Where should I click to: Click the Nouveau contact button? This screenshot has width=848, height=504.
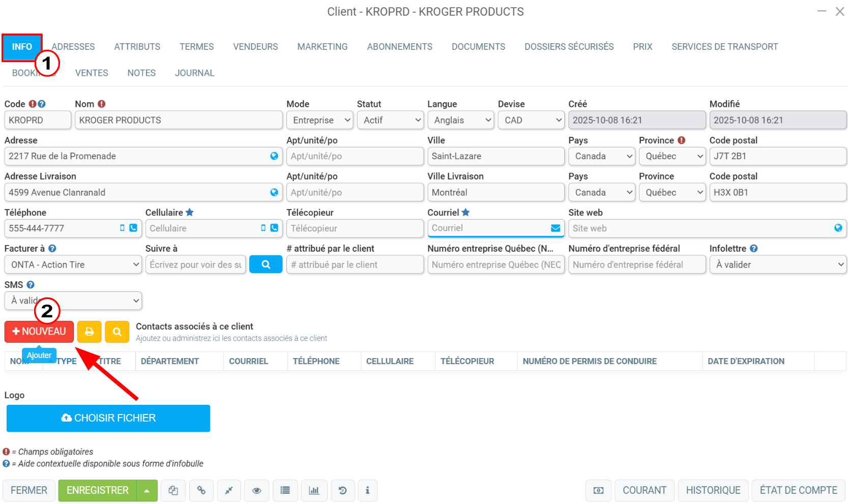(39, 332)
